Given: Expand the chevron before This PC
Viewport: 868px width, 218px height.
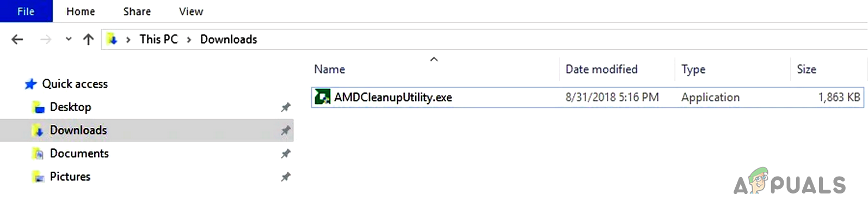Looking at the screenshot, I should click(128, 40).
